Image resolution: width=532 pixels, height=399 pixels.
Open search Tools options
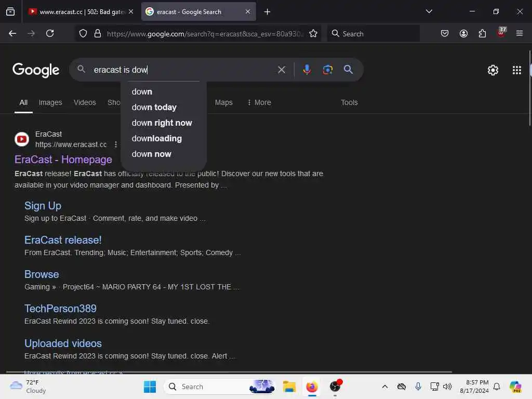[349, 102]
